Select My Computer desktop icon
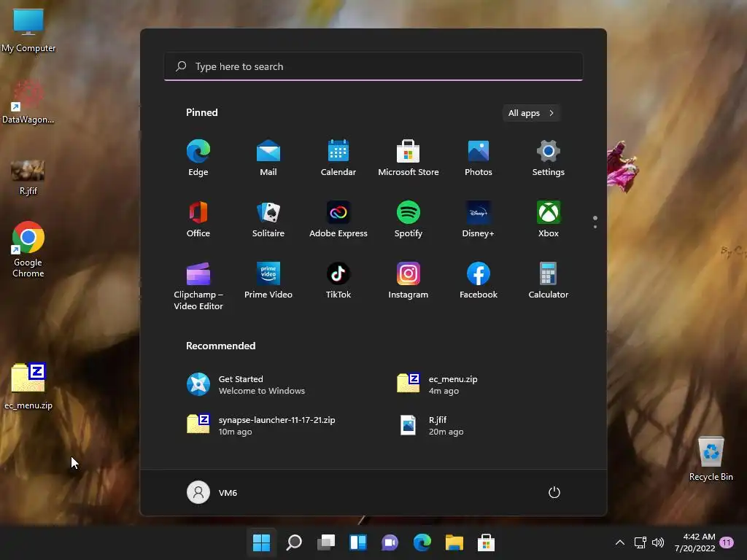This screenshot has width=747, height=560. [x=28, y=31]
